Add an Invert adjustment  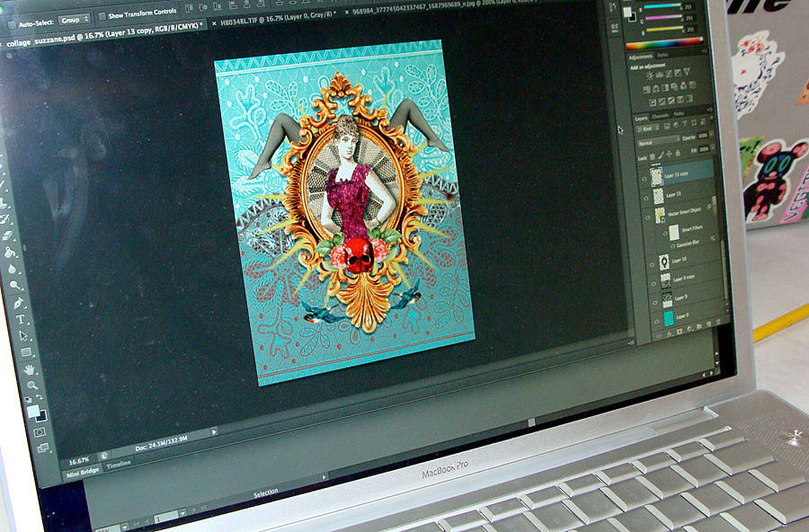pos(653,102)
